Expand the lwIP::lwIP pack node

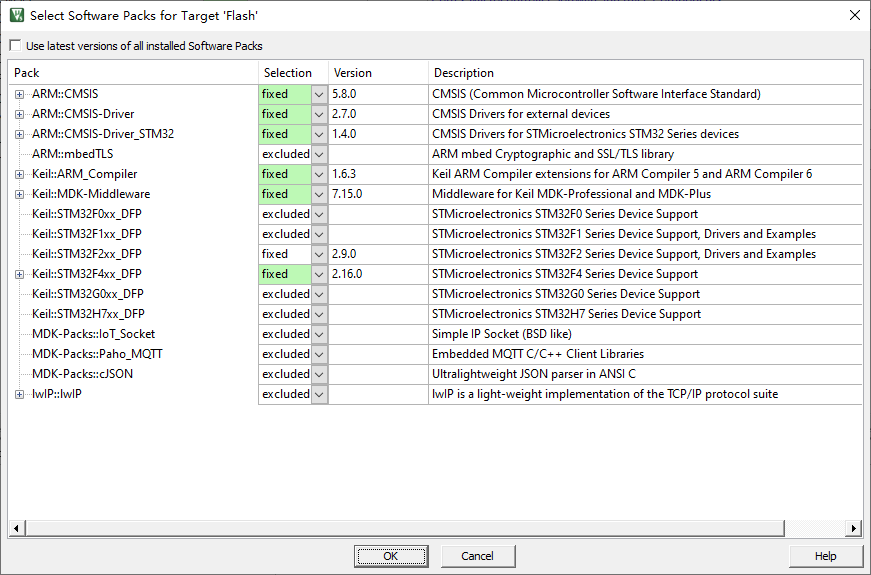coord(19,394)
